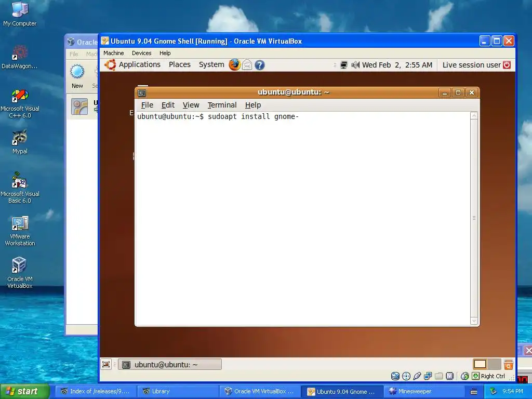532x399 pixels.
Task: Switch to Index of /releases taskbar item
Action: [96, 391]
